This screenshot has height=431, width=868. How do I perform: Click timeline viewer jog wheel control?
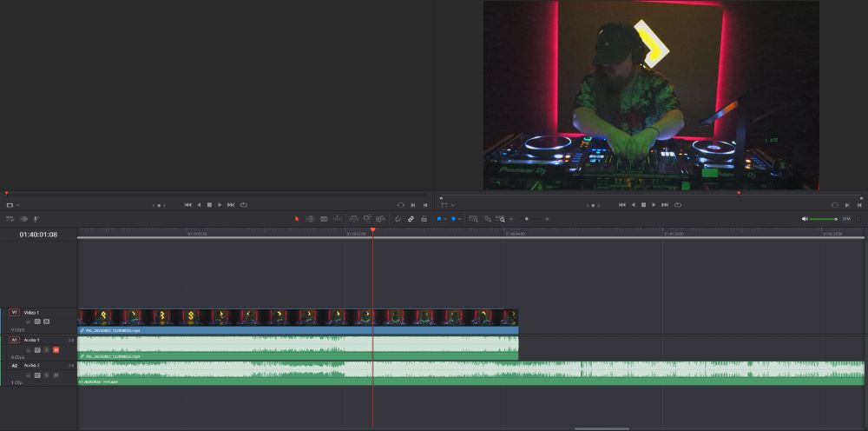593,205
